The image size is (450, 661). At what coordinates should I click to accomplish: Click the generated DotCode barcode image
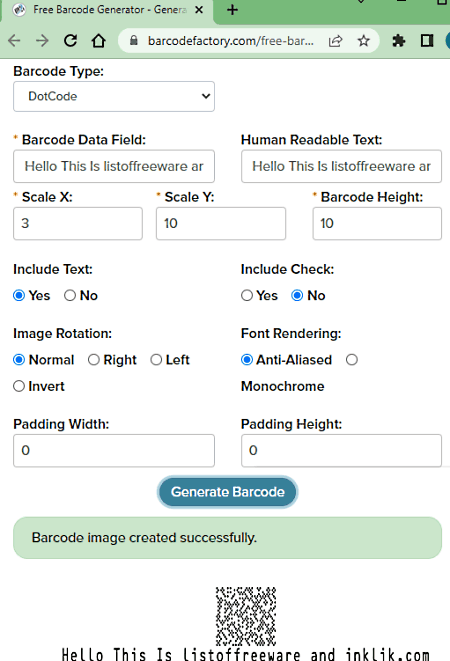pyautogui.click(x=246, y=616)
